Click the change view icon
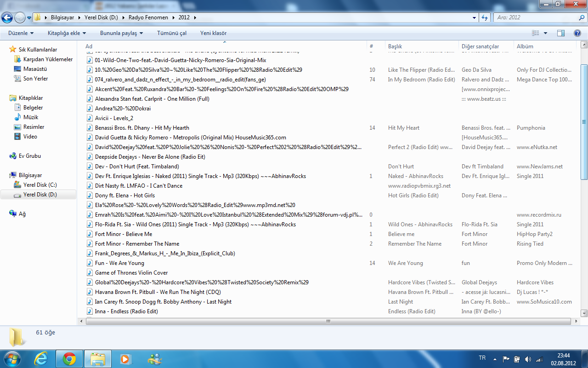The height and width of the screenshot is (368, 588). [x=536, y=33]
